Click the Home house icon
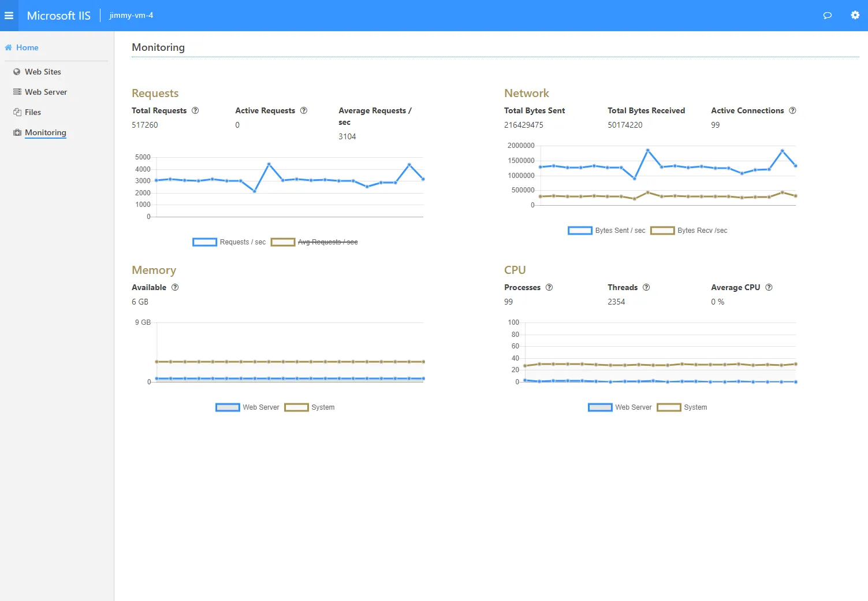The width and height of the screenshot is (868, 601). 8,47
